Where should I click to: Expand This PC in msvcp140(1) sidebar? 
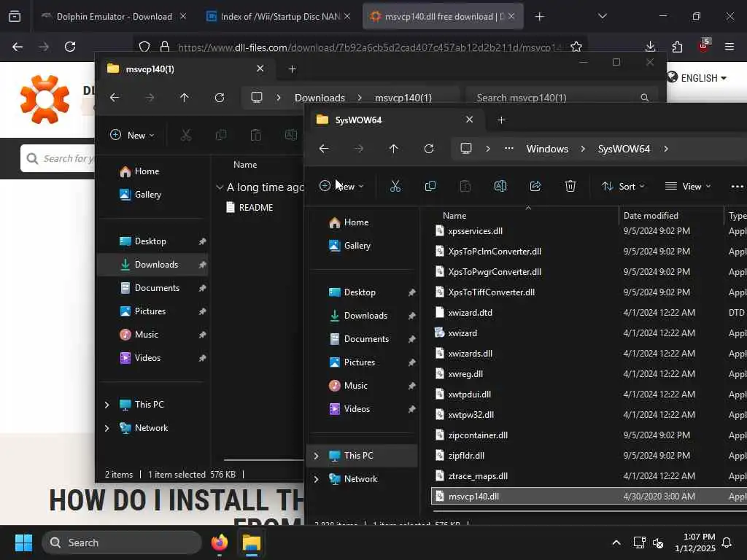[107, 405]
